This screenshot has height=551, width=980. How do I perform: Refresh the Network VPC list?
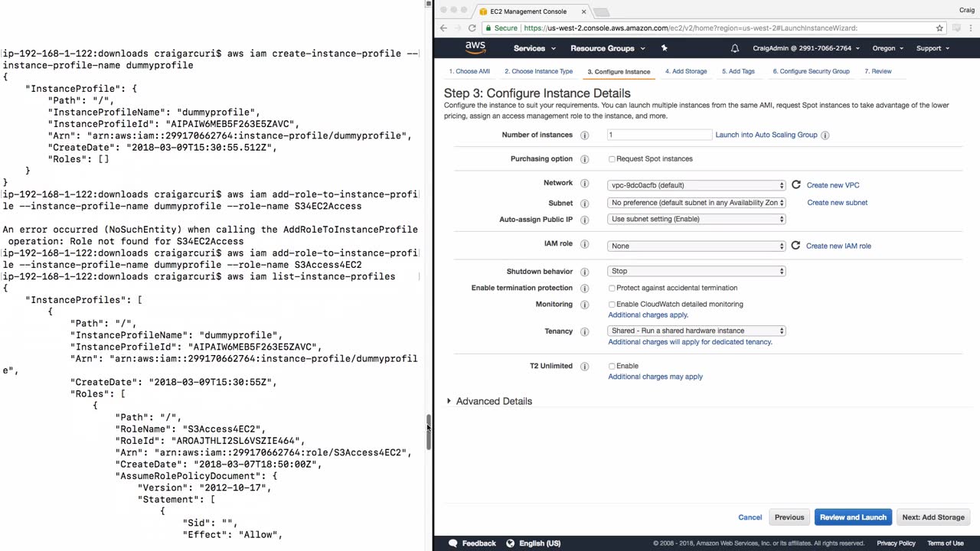(796, 184)
